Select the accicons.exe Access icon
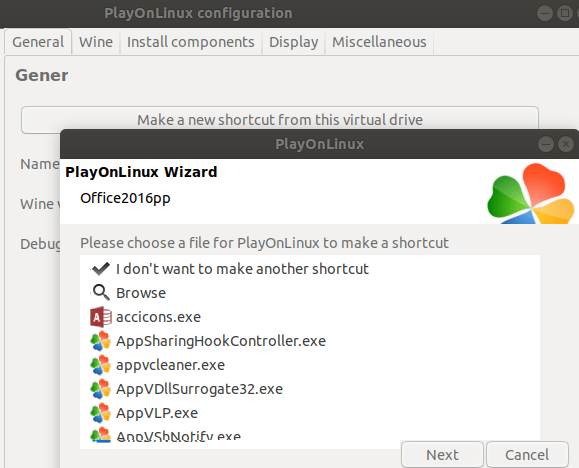The image size is (579, 468). (100, 317)
